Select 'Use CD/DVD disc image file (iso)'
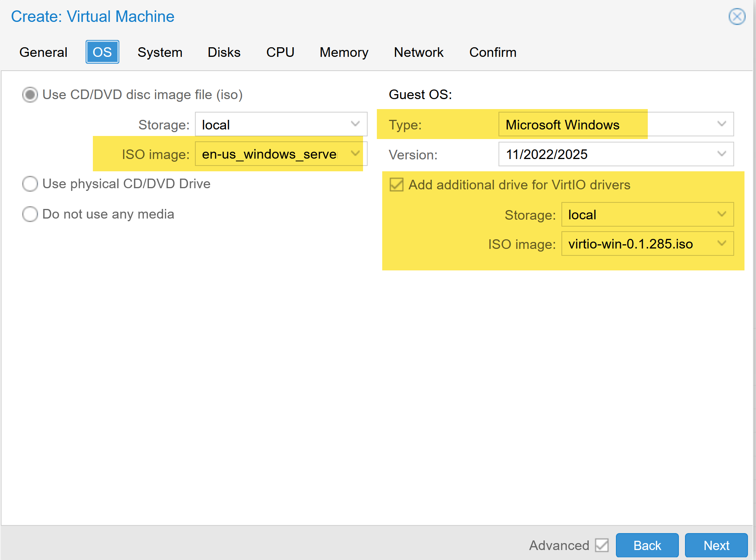756x560 pixels. coord(30,94)
